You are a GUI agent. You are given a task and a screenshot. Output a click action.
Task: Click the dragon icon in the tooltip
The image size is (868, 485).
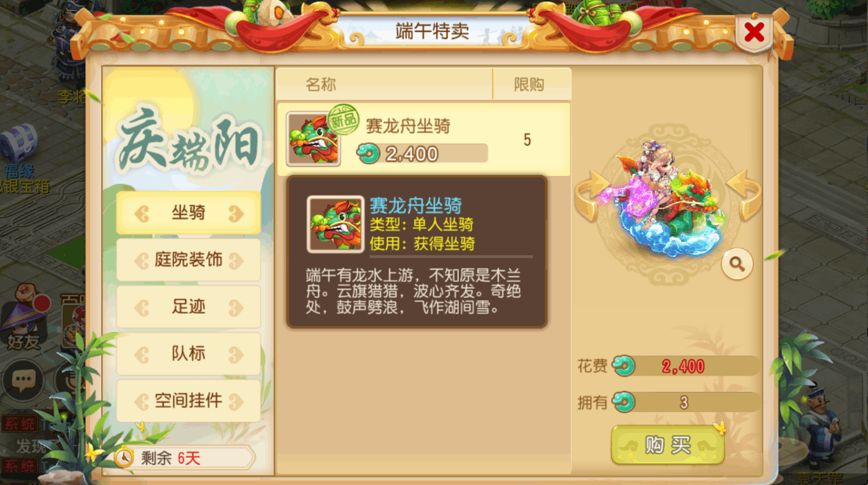tap(336, 225)
